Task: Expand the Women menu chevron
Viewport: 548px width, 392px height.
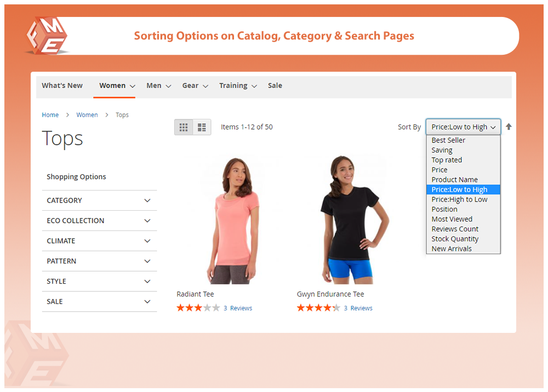Action: pyautogui.click(x=133, y=86)
